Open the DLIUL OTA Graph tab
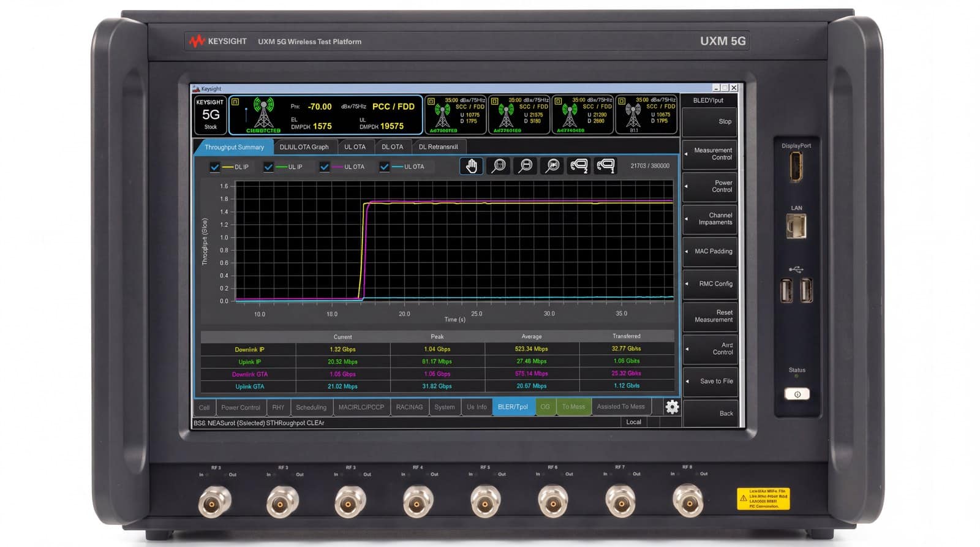The height and width of the screenshot is (547, 980). [304, 147]
